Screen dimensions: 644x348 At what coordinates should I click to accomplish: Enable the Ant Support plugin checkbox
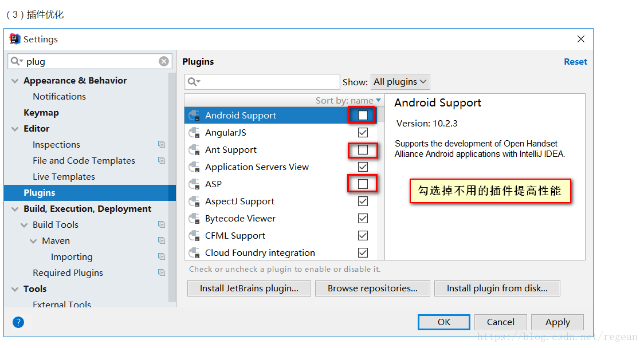click(x=363, y=150)
